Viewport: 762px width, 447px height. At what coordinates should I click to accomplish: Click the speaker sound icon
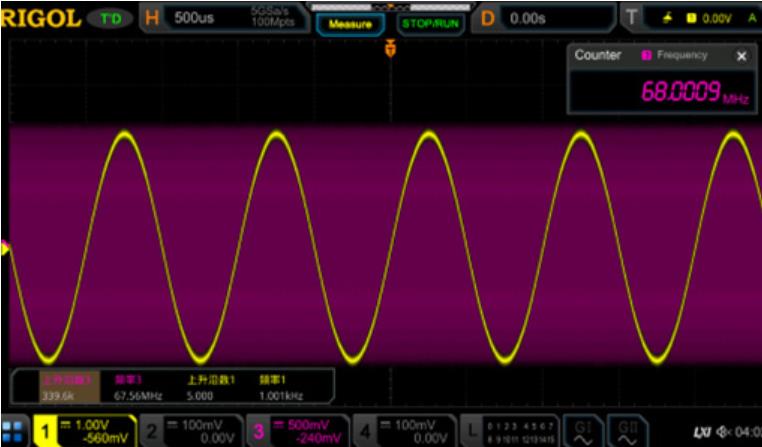click(721, 431)
